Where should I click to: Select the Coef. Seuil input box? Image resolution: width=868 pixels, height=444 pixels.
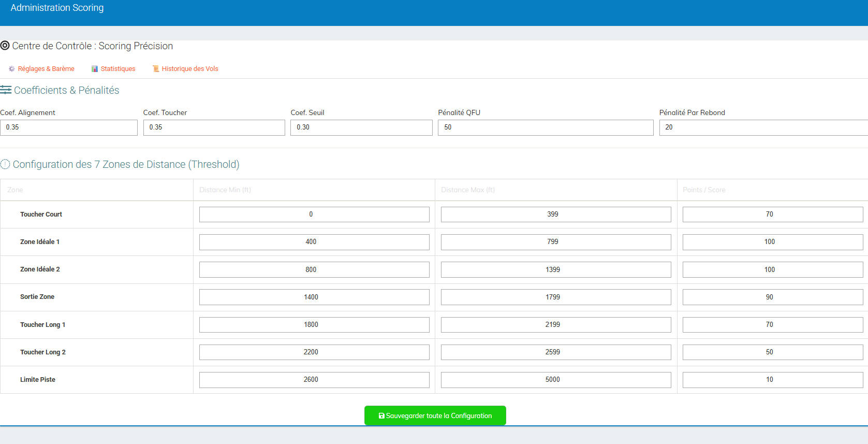click(x=362, y=127)
